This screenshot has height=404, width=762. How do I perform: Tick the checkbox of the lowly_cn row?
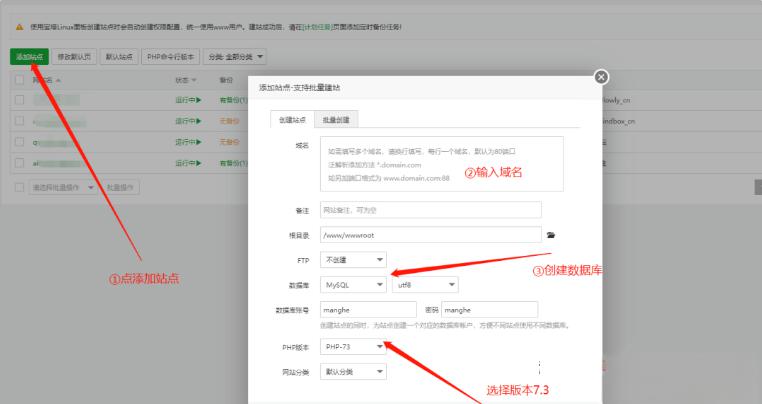pyautogui.click(x=19, y=100)
